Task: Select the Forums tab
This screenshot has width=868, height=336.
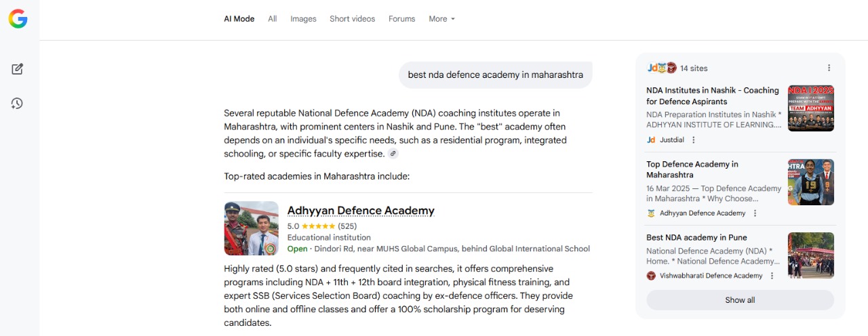Action: (x=401, y=19)
